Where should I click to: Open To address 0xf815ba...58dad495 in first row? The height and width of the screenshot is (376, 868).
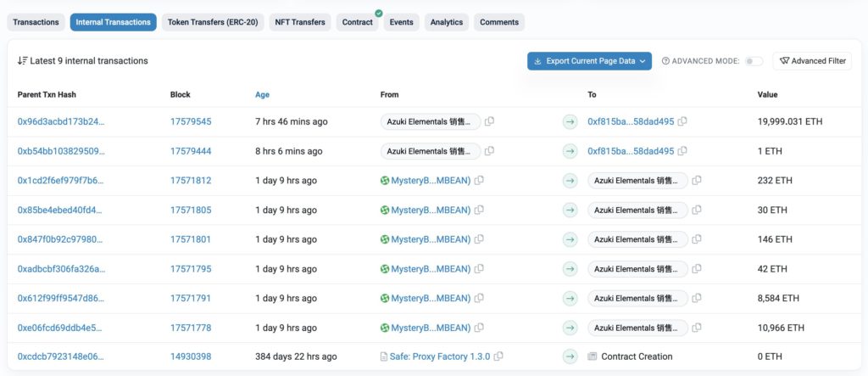[x=631, y=121]
